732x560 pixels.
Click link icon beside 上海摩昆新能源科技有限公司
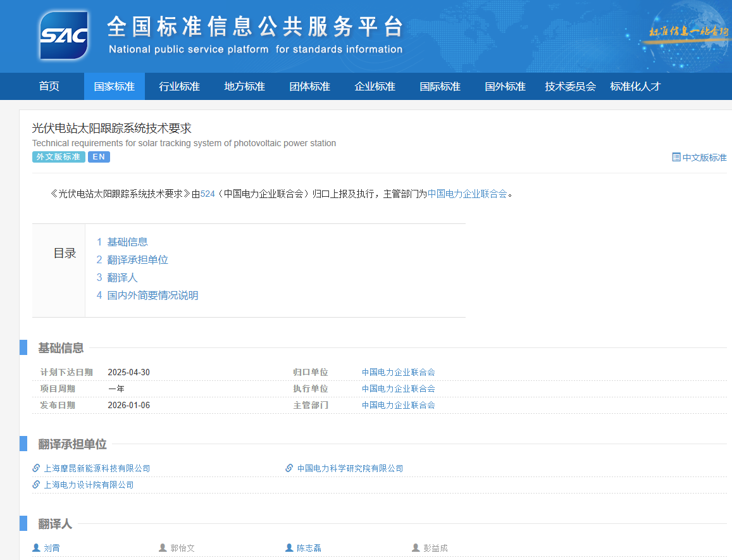pos(36,468)
